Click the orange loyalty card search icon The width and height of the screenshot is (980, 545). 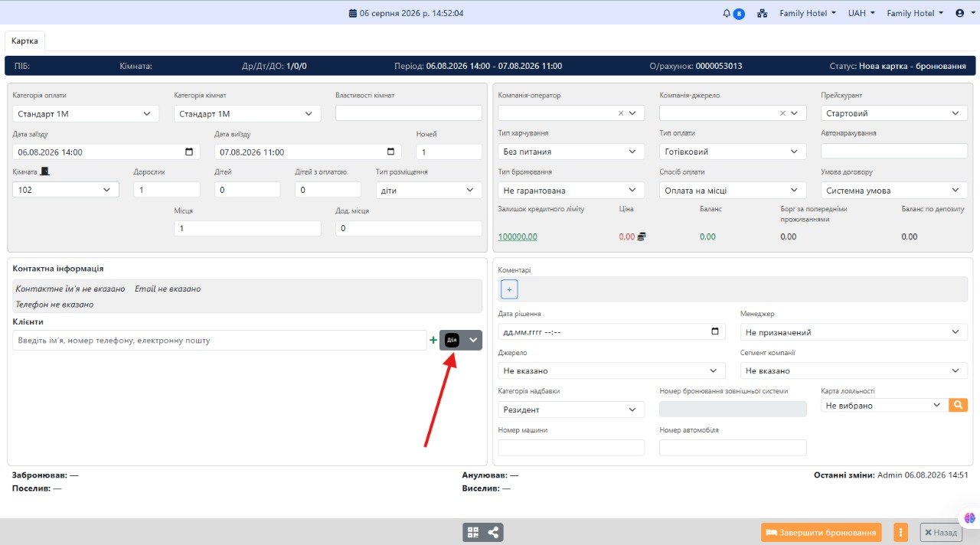(x=958, y=405)
